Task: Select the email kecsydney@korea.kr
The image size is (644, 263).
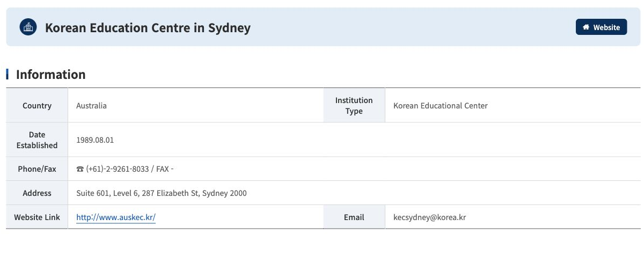Action: 429,217
